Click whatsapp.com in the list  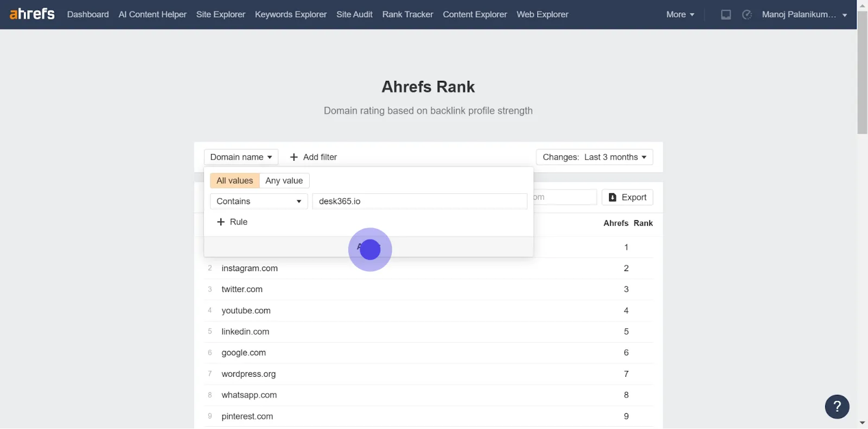click(x=249, y=395)
